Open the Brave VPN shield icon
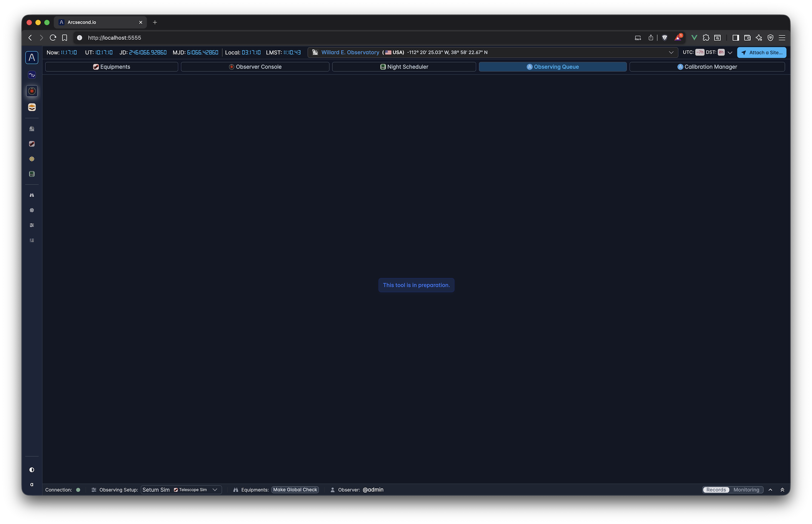Image resolution: width=812 pixels, height=524 pixels. (770, 38)
